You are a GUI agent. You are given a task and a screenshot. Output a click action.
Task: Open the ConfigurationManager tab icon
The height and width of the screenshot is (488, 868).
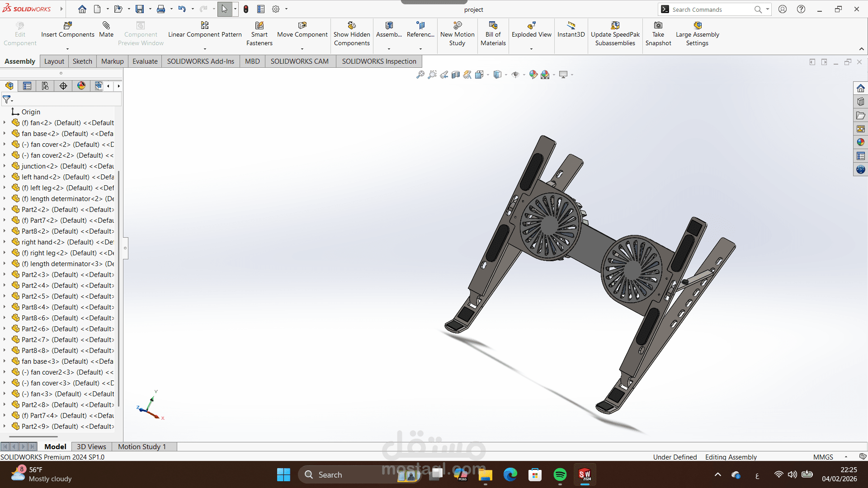[x=45, y=86]
